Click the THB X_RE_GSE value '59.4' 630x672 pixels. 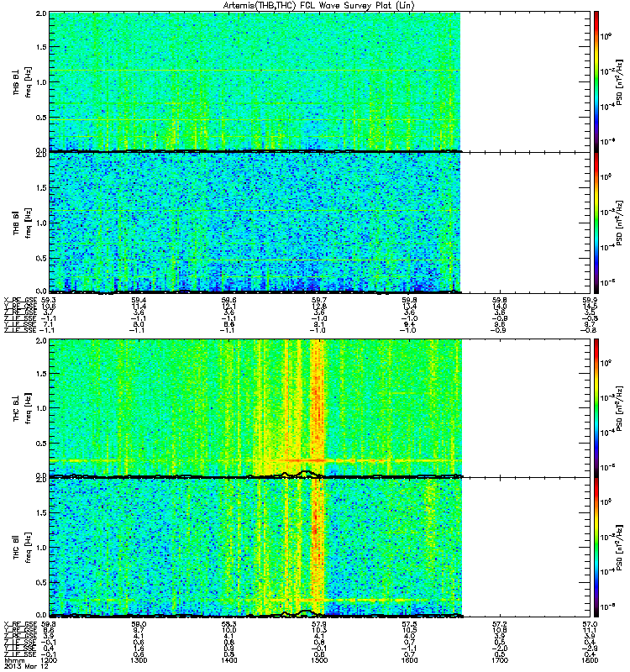click(x=139, y=300)
